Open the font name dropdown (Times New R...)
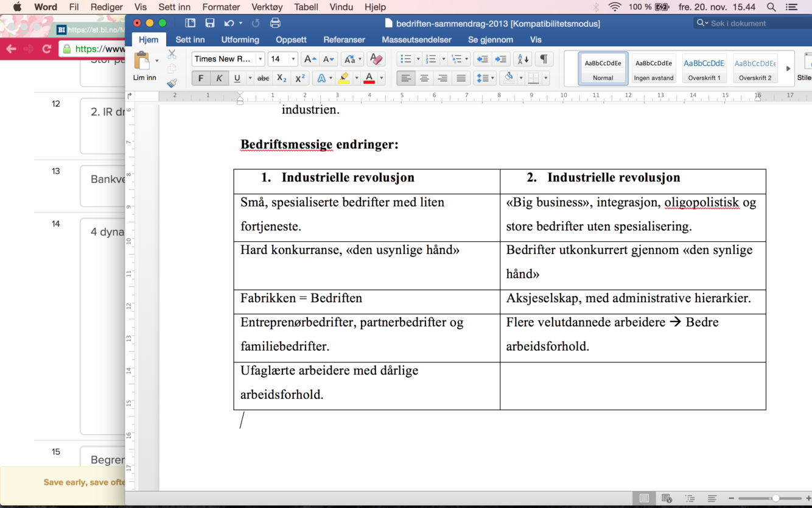Screen dimensions: 812x508 260,59
